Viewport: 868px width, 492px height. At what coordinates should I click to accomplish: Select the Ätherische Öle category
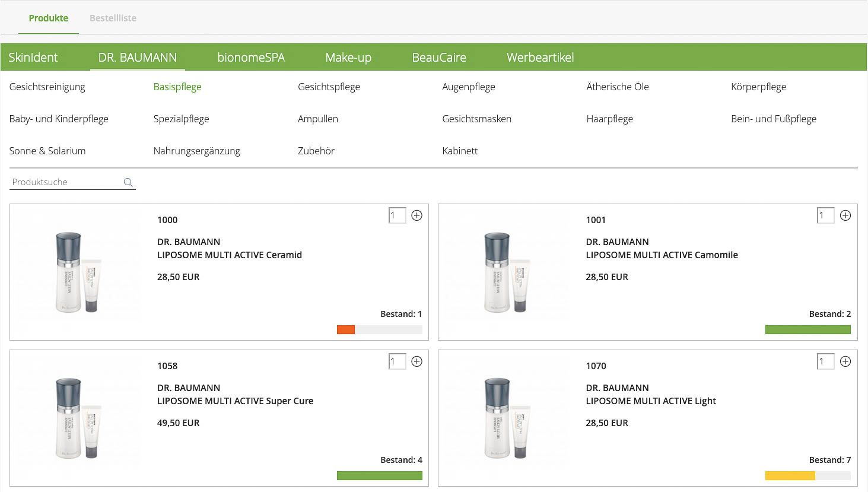point(618,87)
